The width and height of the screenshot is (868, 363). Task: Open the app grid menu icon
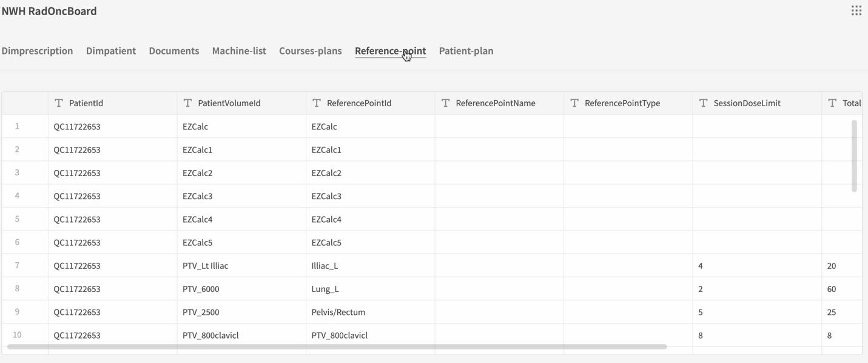[x=856, y=11]
